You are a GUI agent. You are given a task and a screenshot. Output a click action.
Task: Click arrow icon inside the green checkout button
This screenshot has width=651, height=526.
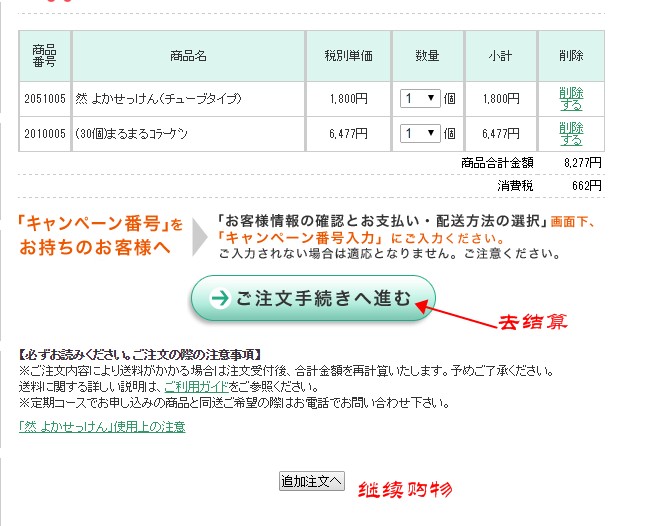point(219,298)
